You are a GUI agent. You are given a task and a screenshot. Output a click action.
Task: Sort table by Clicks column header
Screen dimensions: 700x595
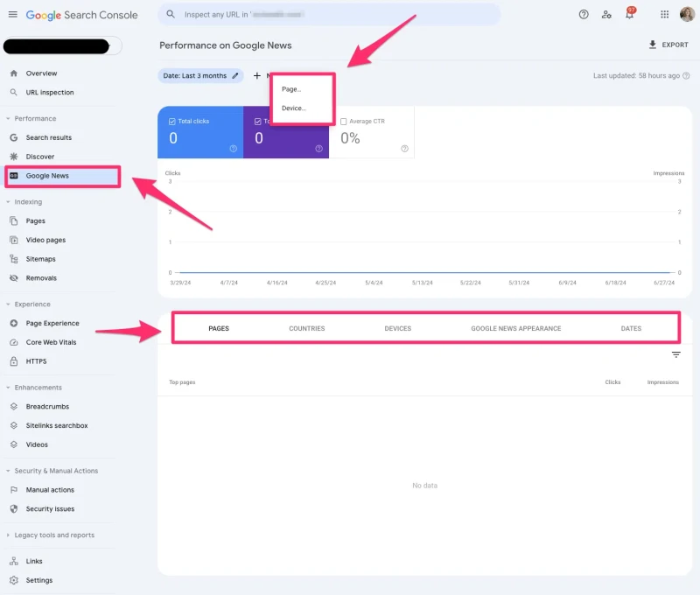(x=612, y=382)
